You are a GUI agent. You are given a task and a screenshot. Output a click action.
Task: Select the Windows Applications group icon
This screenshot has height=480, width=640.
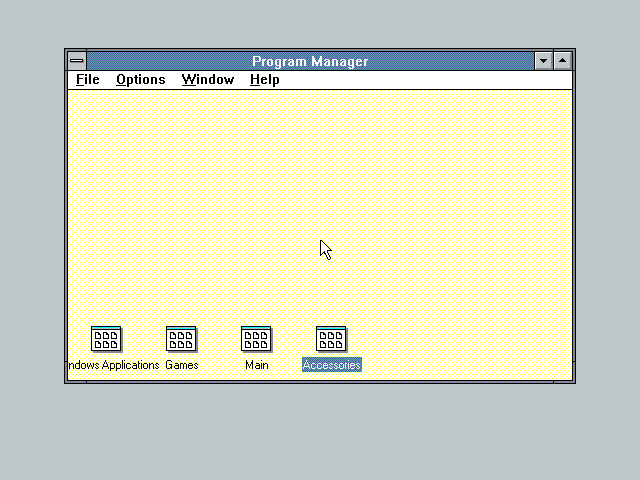[x=106, y=339]
